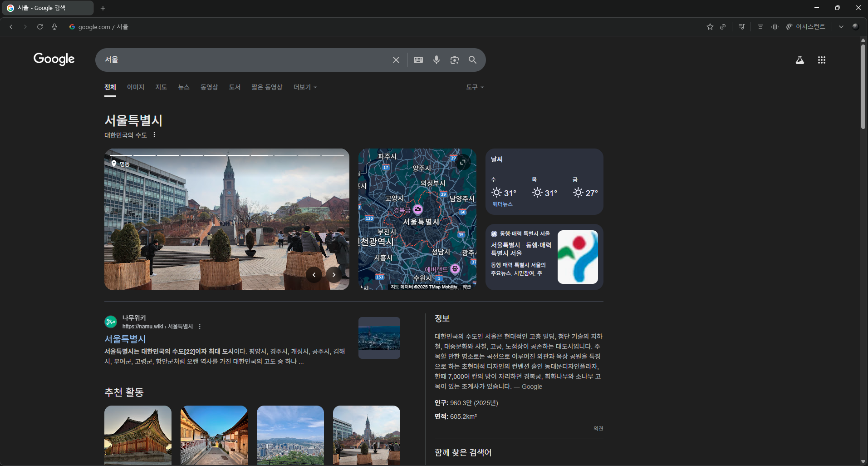The height and width of the screenshot is (466, 868).
Task: Open options menu beside namu.wiki URL
Action: point(200,327)
